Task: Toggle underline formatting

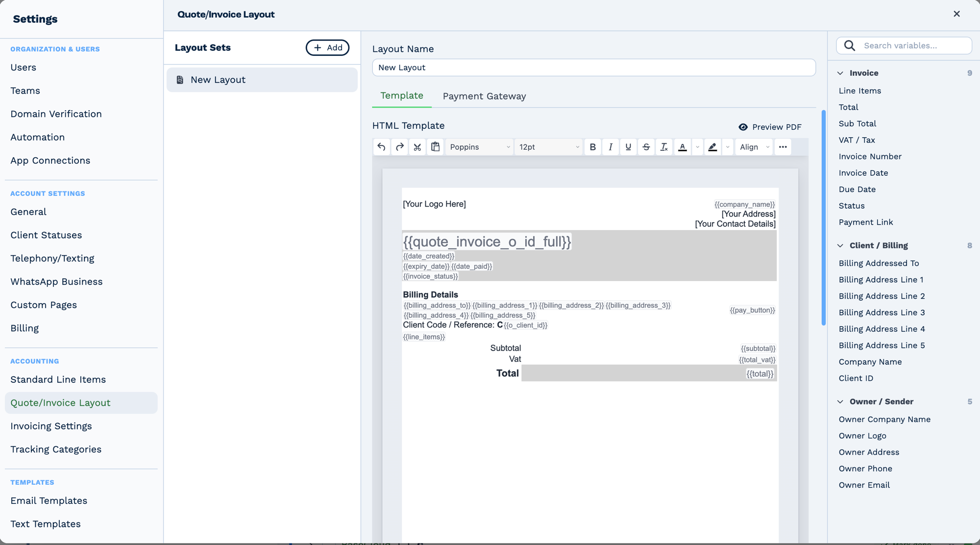Action: tap(628, 147)
